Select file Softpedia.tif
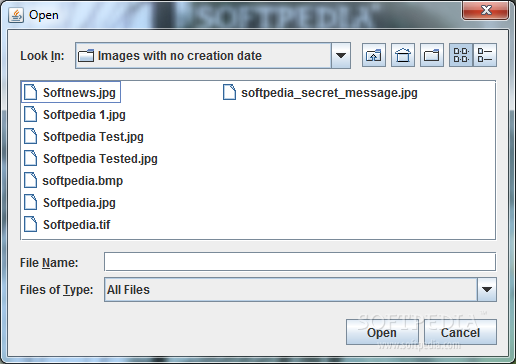 coord(67,224)
